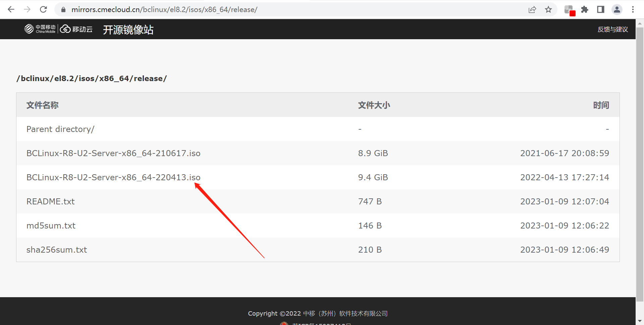The height and width of the screenshot is (325, 644).
Task: Open Chrome's three-dot menu
Action: click(x=633, y=9)
